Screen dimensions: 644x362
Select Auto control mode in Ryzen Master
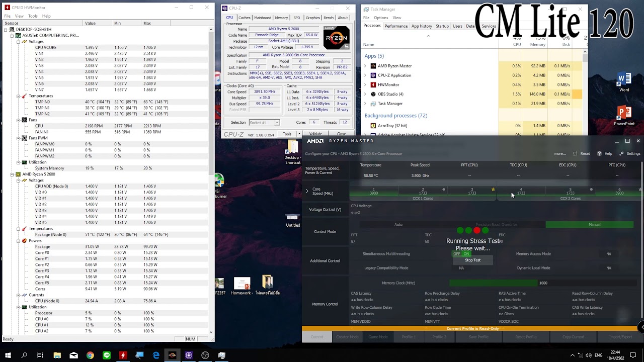(x=398, y=225)
